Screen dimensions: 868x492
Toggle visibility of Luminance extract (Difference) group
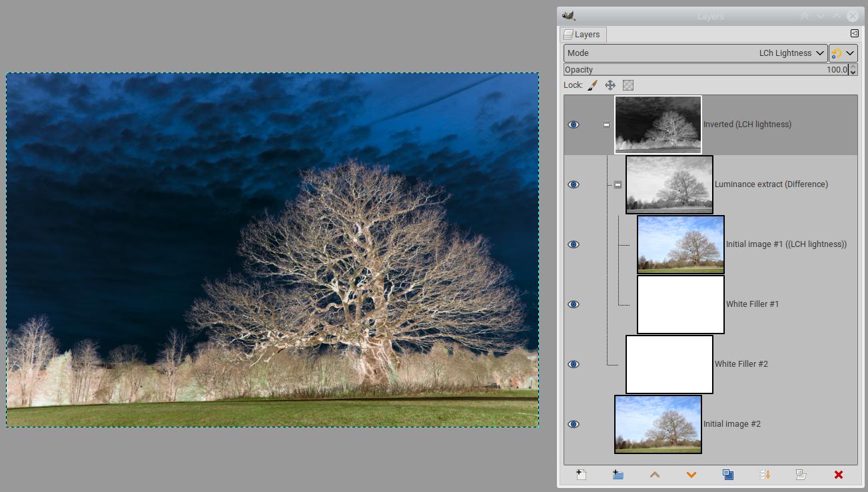(x=573, y=184)
